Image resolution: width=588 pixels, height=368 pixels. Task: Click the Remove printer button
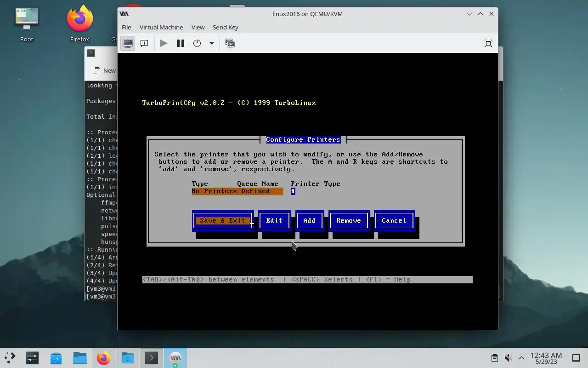(x=349, y=220)
